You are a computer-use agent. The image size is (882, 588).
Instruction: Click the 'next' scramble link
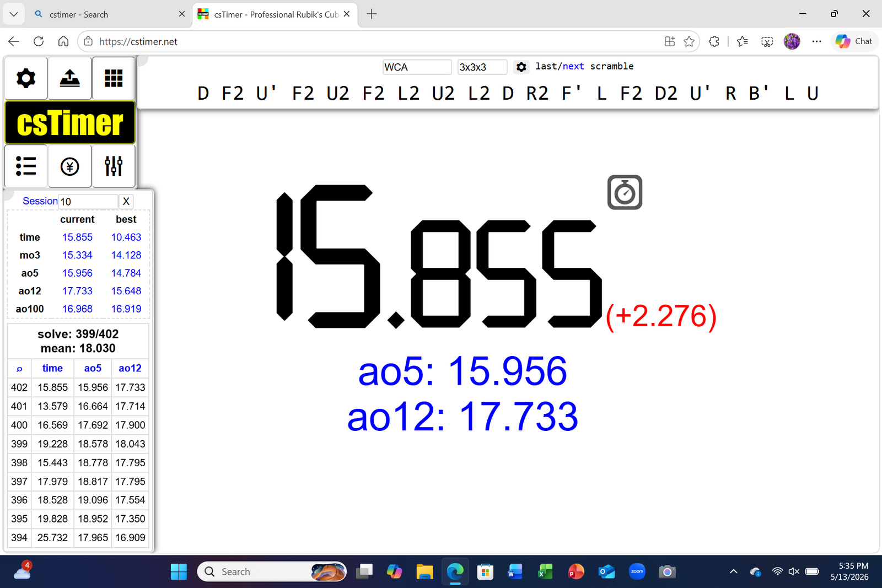click(x=573, y=66)
